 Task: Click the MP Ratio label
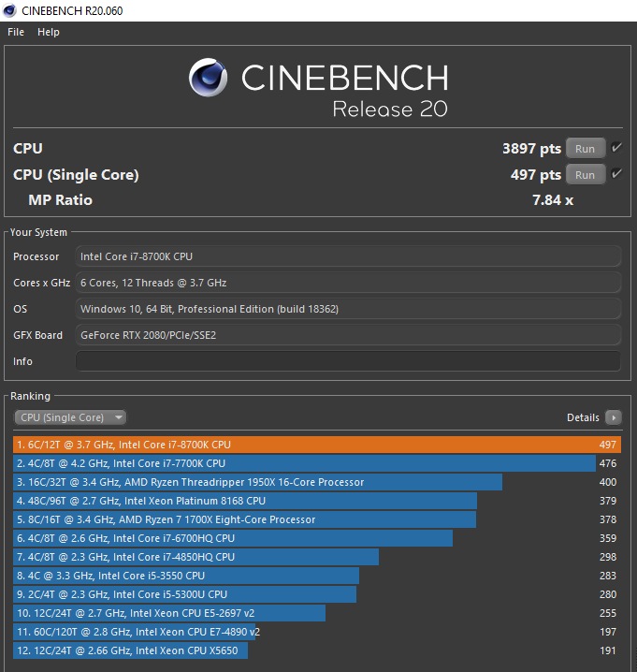pos(61,200)
